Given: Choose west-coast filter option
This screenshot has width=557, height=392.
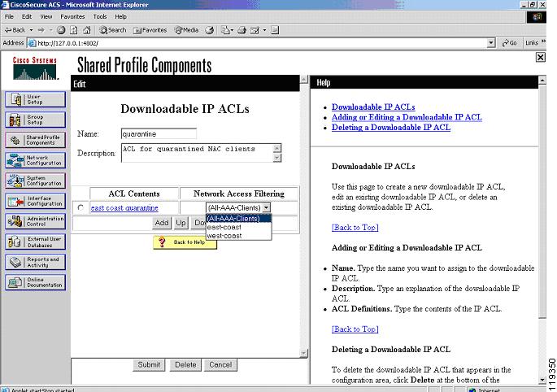Looking at the screenshot, I should coord(239,236).
